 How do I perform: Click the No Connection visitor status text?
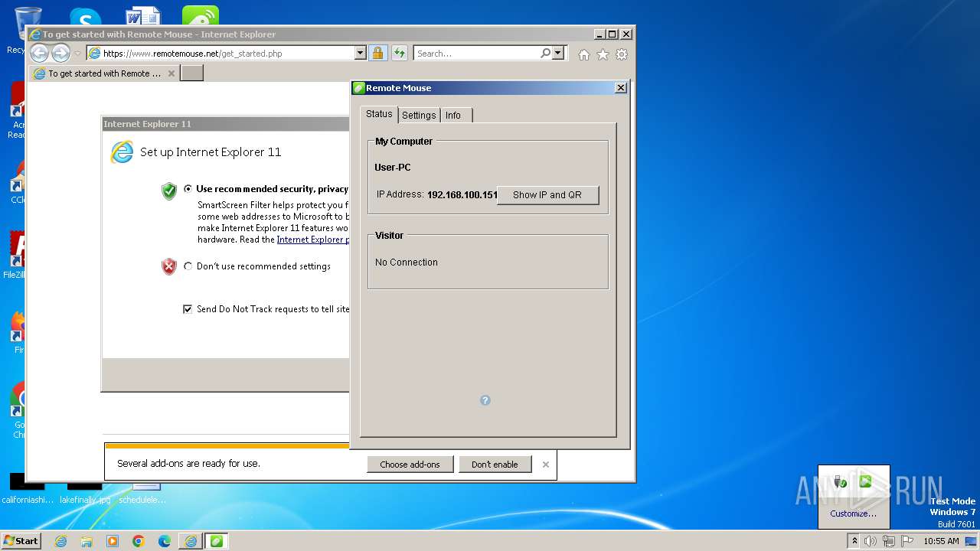[407, 262]
